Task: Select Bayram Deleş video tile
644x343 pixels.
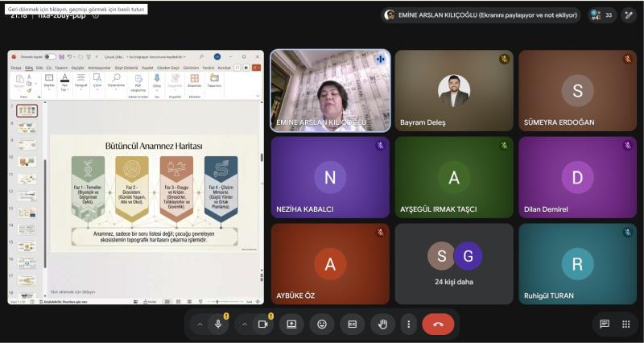Action: [454, 90]
